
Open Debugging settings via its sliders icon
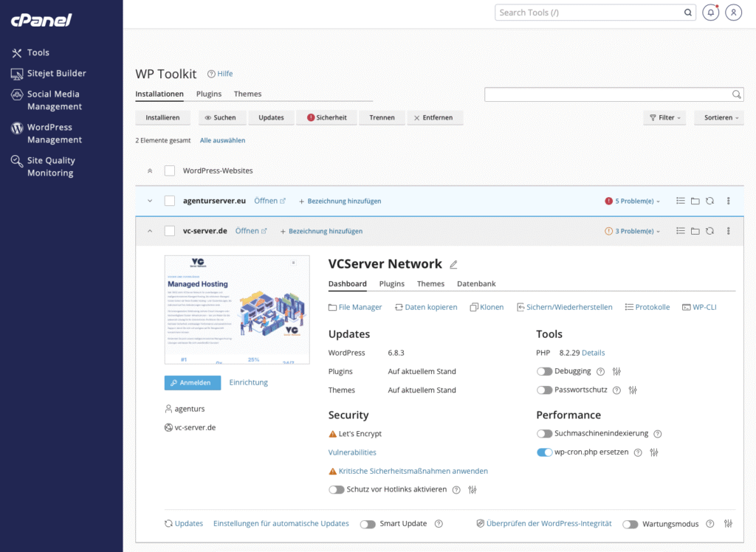pos(617,371)
